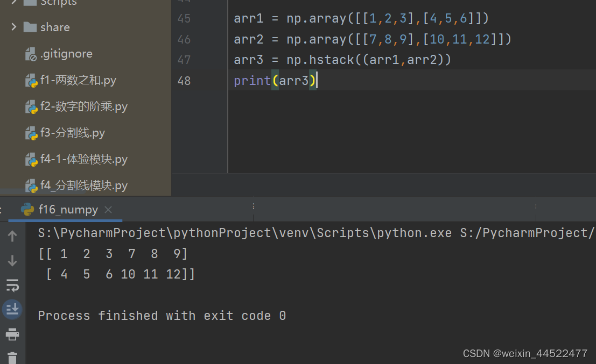The height and width of the screenshot is (364, 596).
Task: Open f2-数字的阶乘.py file
Action: [x=83, y=106]
